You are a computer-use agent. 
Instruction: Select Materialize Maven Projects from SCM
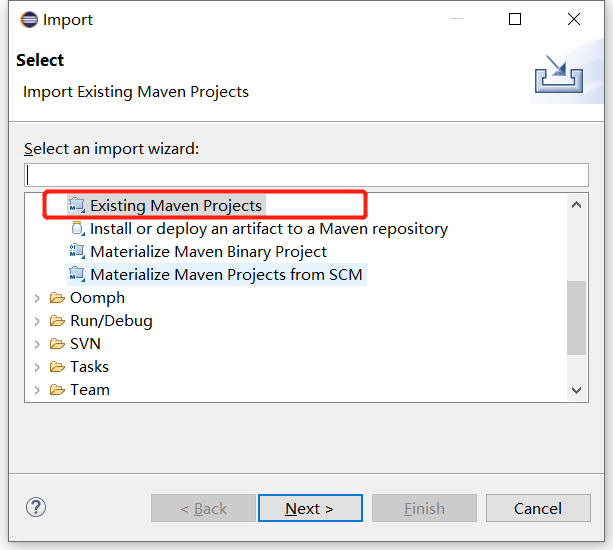click(226, 274)
